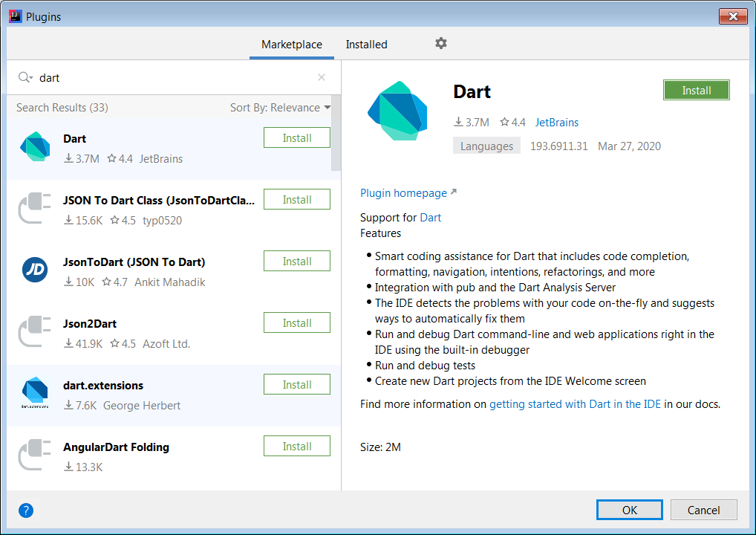Open the plugins settings gear menu
Image resolution: width=756 pixels, height=535 pixels.
pyautogui.click(x=440, y=43)
